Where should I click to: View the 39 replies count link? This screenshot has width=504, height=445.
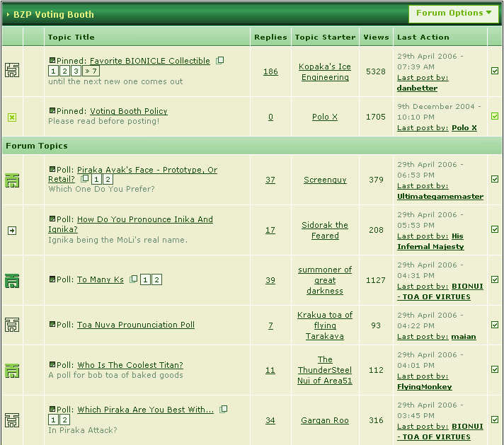(x=270, y=280)
